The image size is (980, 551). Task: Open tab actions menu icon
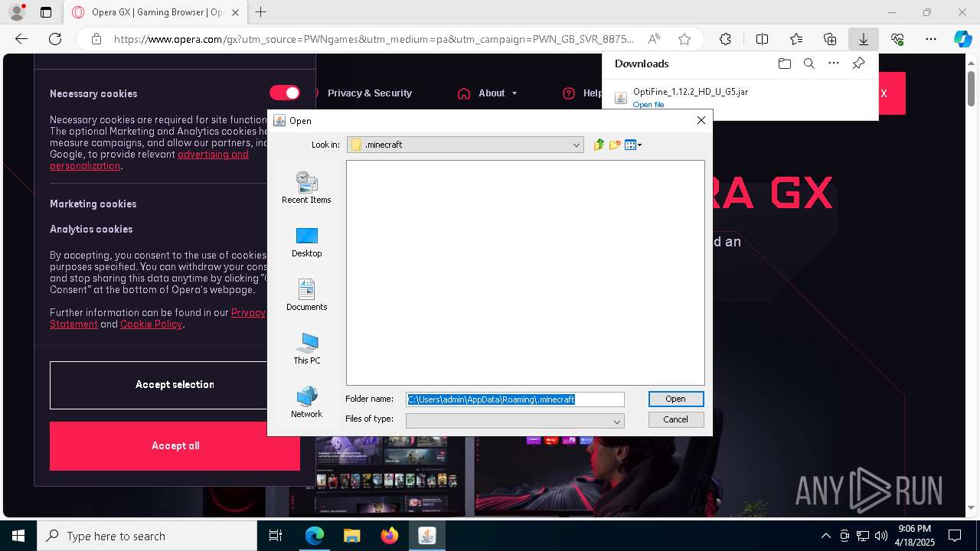point(46,12)
